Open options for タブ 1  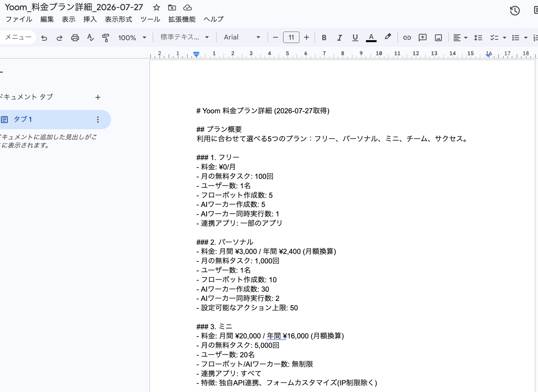point(98,120)
